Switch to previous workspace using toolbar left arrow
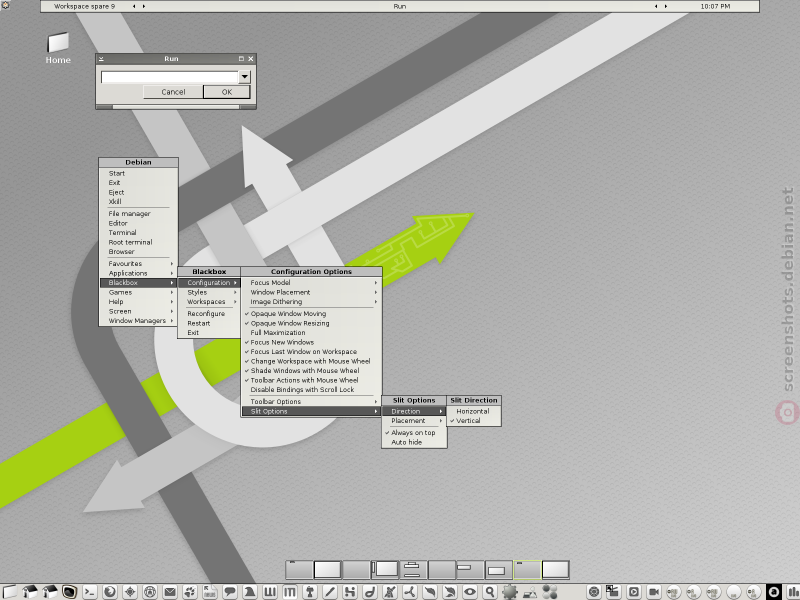 click(x=134, y=7)
